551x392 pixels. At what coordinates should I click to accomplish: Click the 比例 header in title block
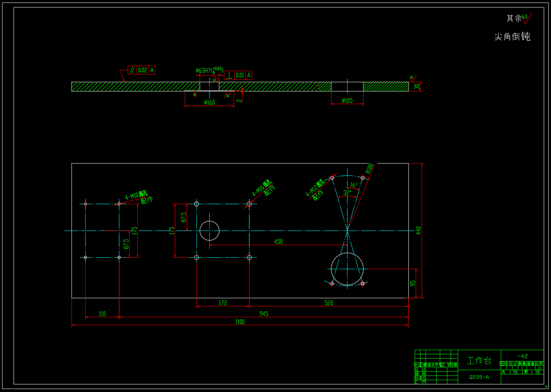pyautogui.click(x=539, y=363)
